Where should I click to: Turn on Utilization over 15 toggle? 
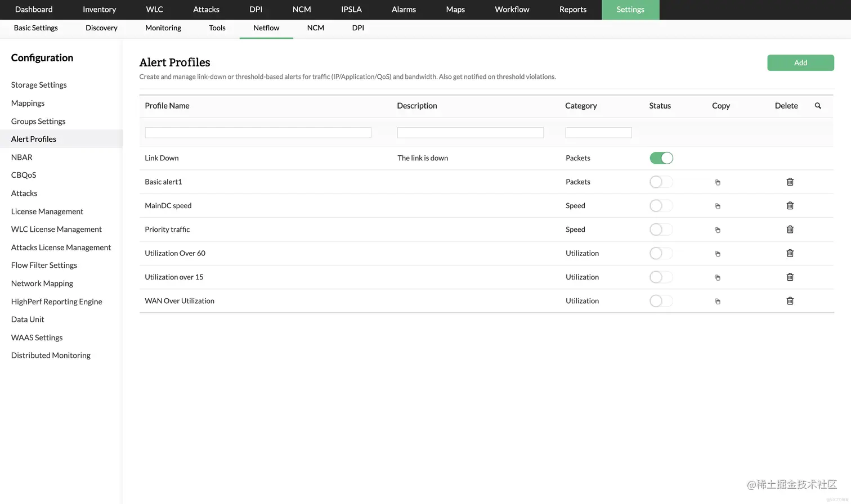click(661, 277)
